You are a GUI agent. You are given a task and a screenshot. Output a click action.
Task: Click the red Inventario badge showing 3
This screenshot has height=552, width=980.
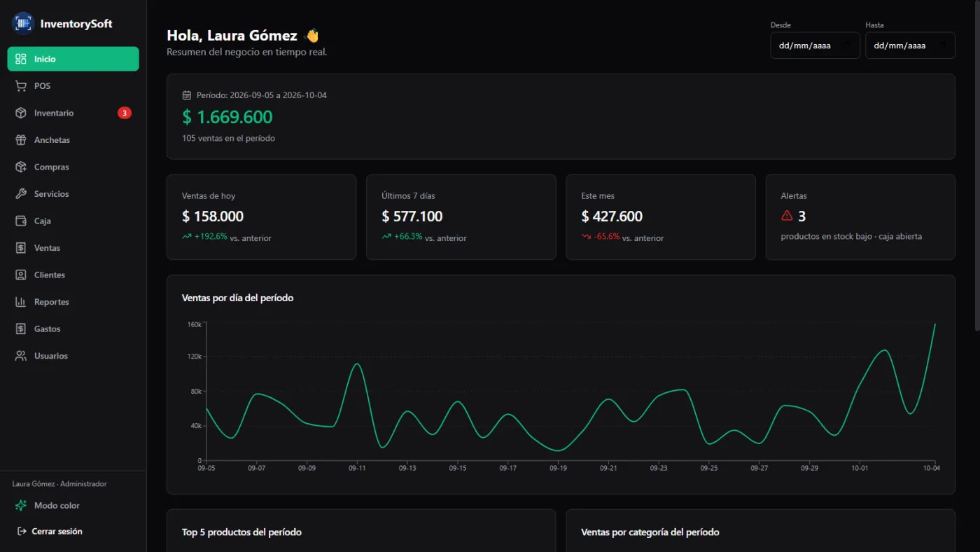point(125,113)
